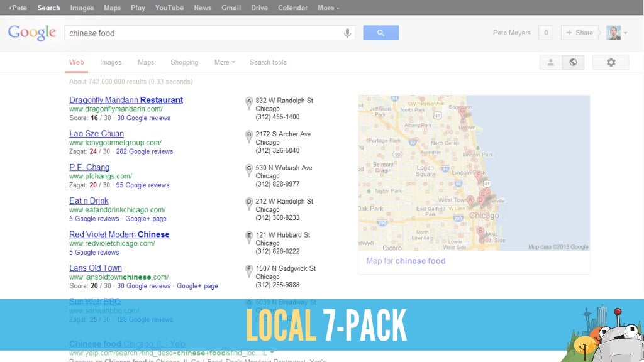Open Lans Old Town Google+ page link
The height and width of the screenshot is (362, 644).
pyautogui.click(x=197, y=286)
